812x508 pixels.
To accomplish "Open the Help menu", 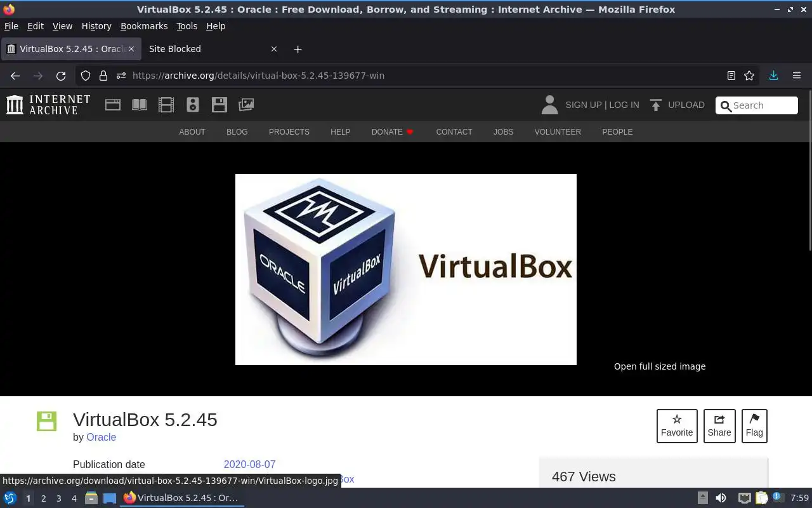I will [x=216, y=26].
